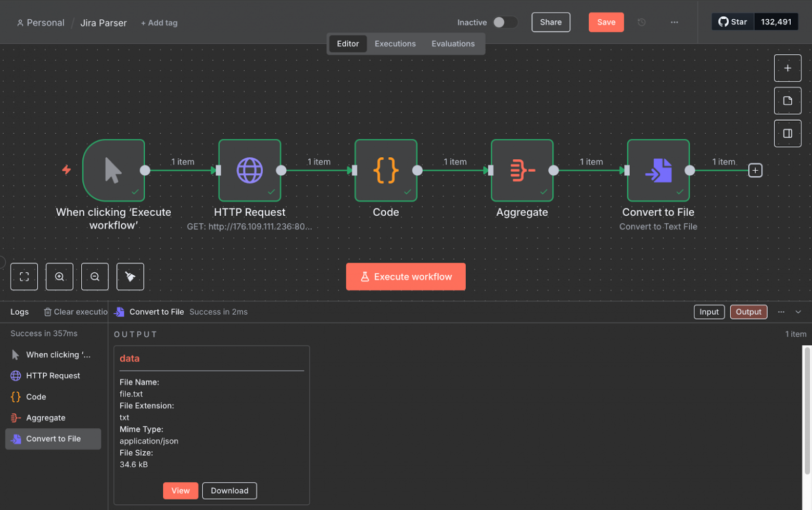
Task: Select the Code node on canvas
Action: pyautogui.click(x=386, y=170)
